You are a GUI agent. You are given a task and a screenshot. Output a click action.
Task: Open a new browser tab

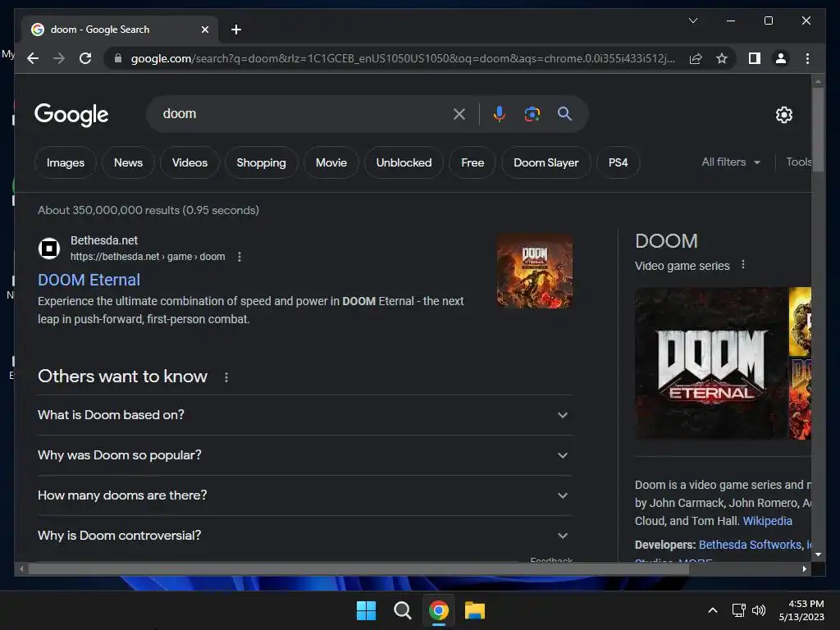tap(235, 30)
